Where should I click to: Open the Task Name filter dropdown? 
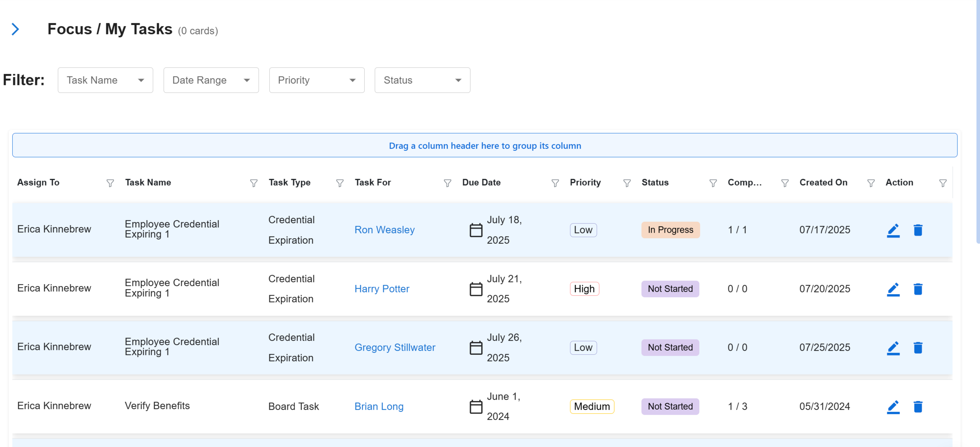pos(105,80)
